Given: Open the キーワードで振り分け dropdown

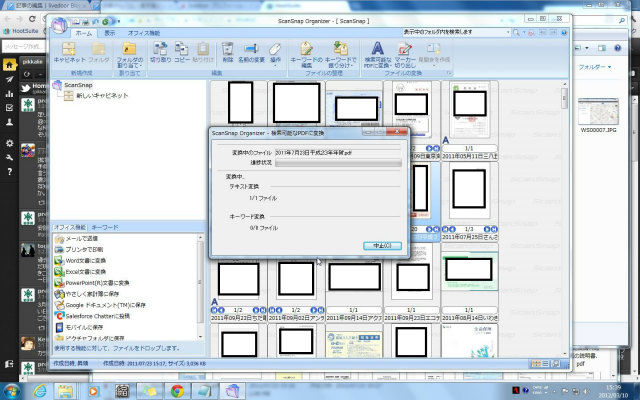Looking at the screenshot, I should (x=340, y=55).
